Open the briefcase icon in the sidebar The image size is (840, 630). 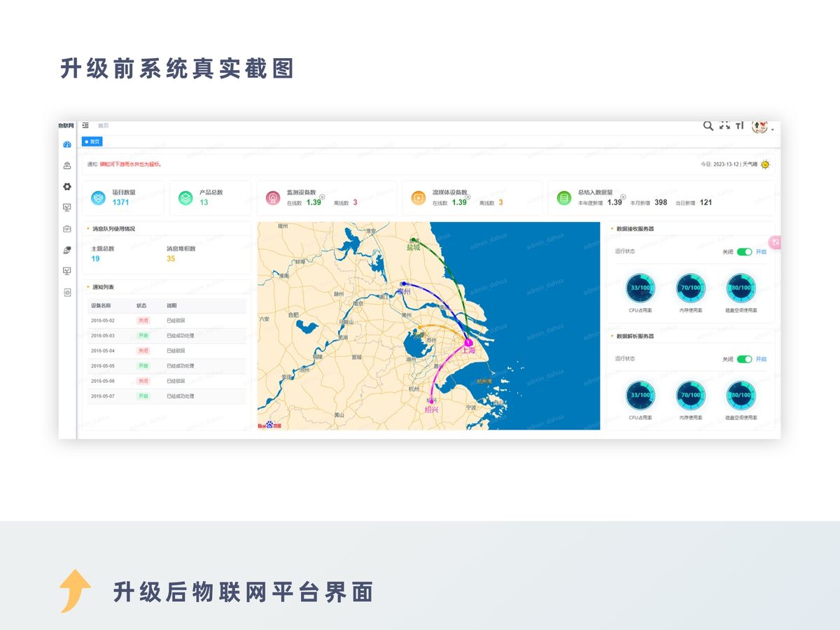(67, 229)
